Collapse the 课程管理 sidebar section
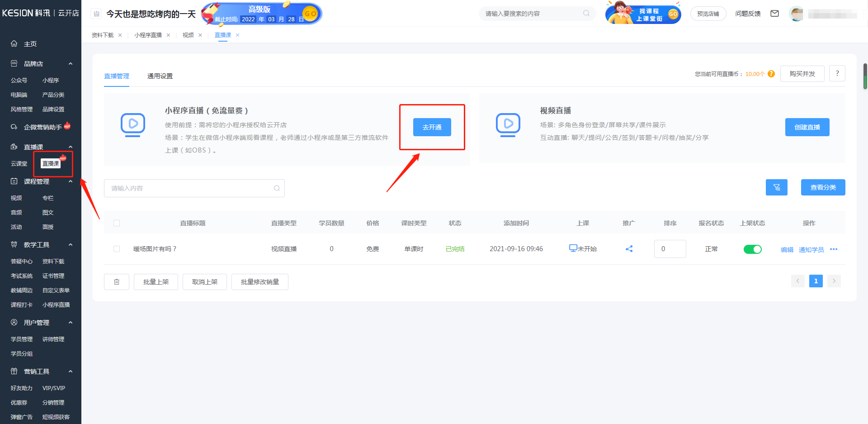The height and width of the screenshot is (424, 868). tap(71, 181)
